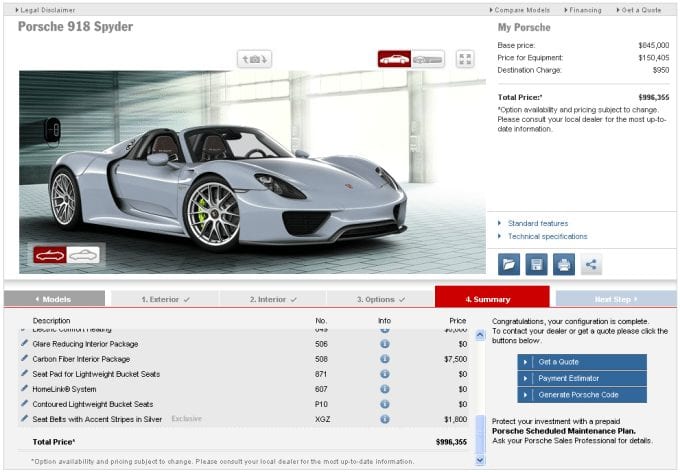The image size is (680, 472).
Task: Open the Compare Models menu
Action: (x=520, y=9)
